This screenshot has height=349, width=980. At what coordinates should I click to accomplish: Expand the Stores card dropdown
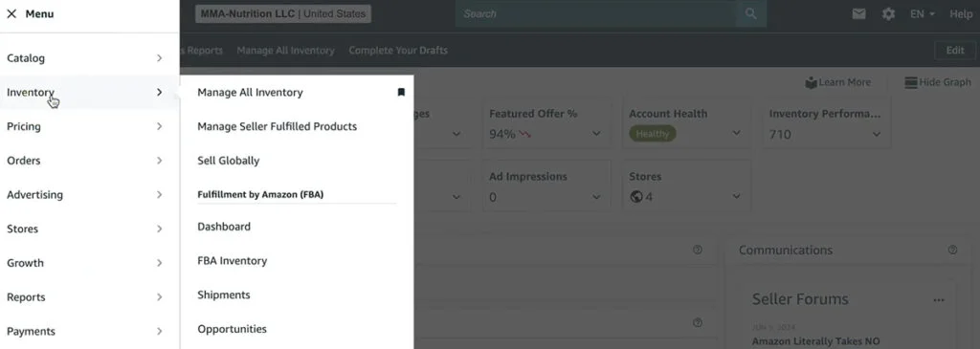coord(736,197)
